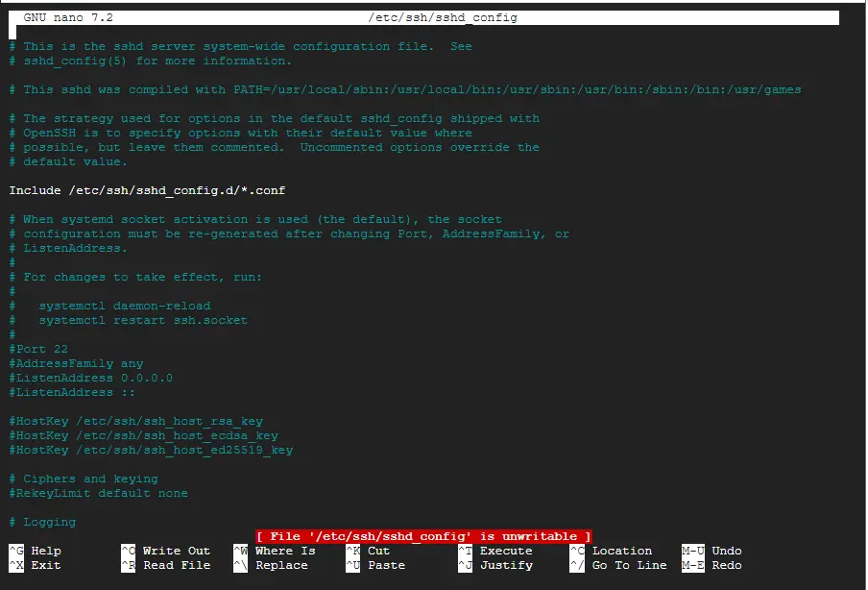Click the 'possible, but leave them commented' line
The image size is (868, 590).
pyautogui.click(x=274, y=147)
